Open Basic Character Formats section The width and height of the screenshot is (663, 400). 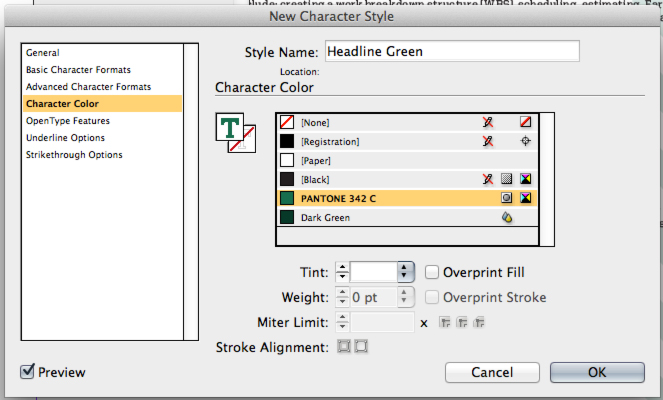pyautogui.click(x=102, y=70)
